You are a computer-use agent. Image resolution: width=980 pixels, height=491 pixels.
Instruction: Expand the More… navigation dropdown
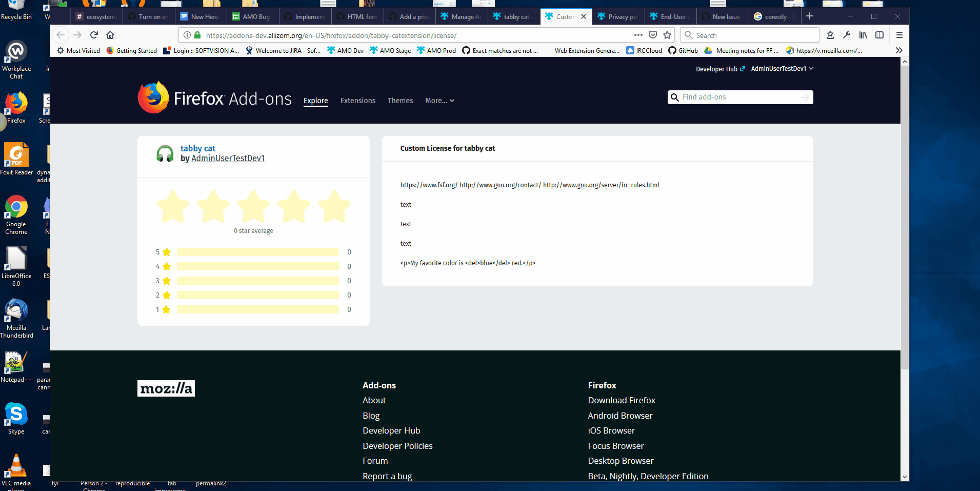coord(439,101)
